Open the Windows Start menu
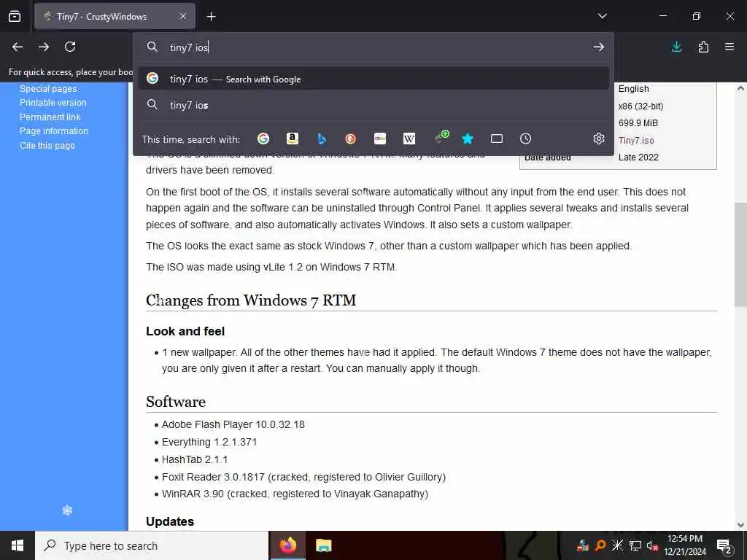Screen dimensions: 747x560 tap(18, 545)
